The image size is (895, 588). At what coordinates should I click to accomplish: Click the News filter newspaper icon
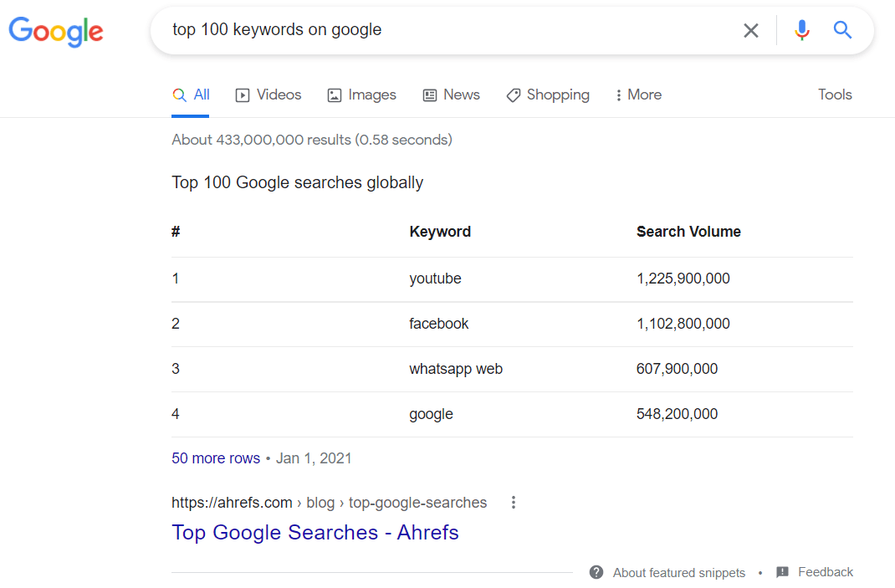[430, 95]
